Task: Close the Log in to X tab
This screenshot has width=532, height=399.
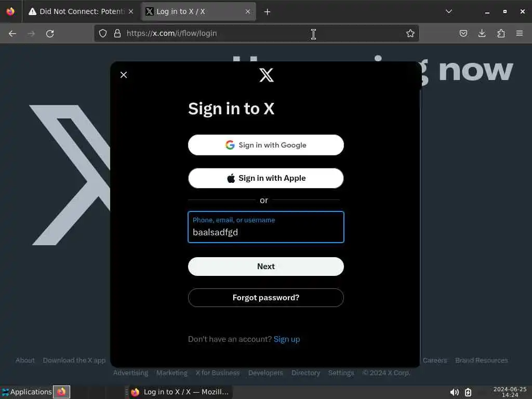Action: 248,11
